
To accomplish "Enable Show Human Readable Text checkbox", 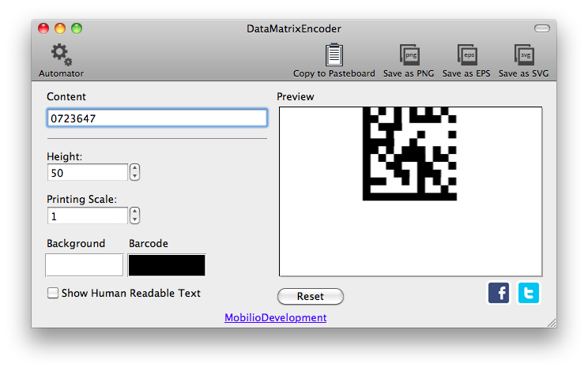I will [53, 293].
